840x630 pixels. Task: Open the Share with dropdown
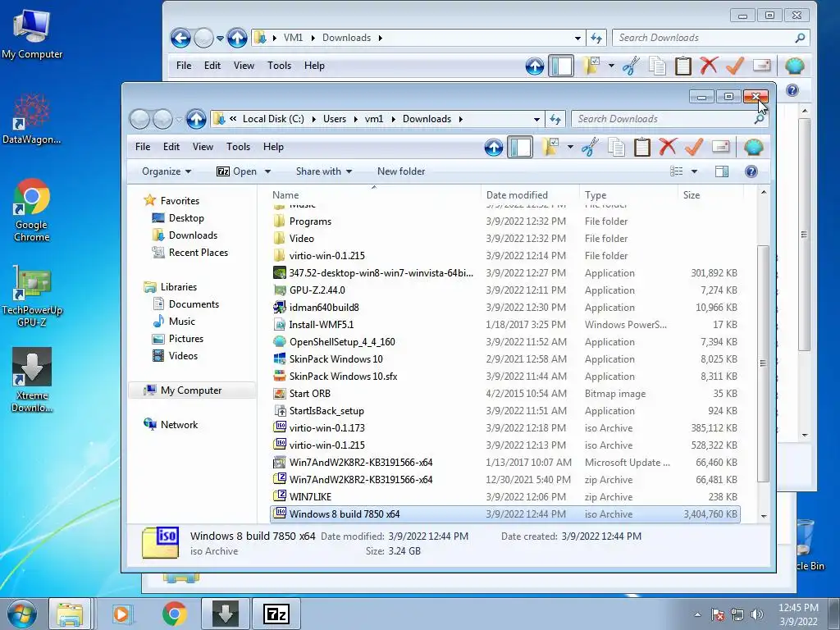tap(323, 171)
